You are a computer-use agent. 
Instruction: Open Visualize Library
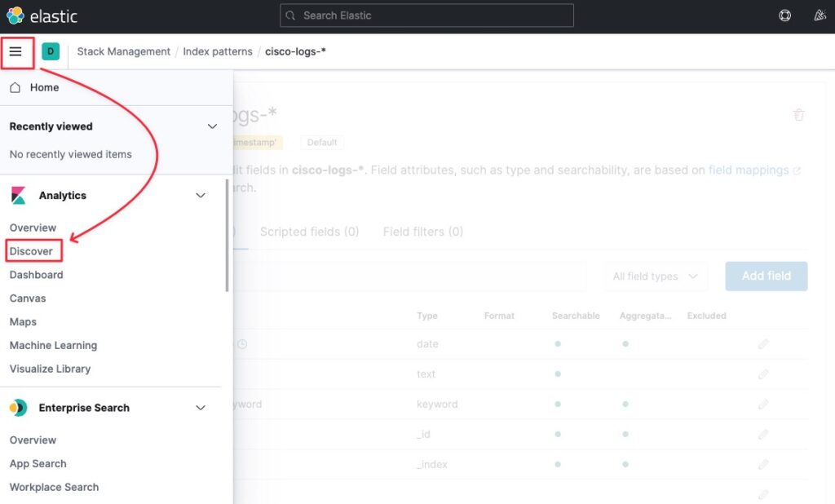(x=50, y=369)
